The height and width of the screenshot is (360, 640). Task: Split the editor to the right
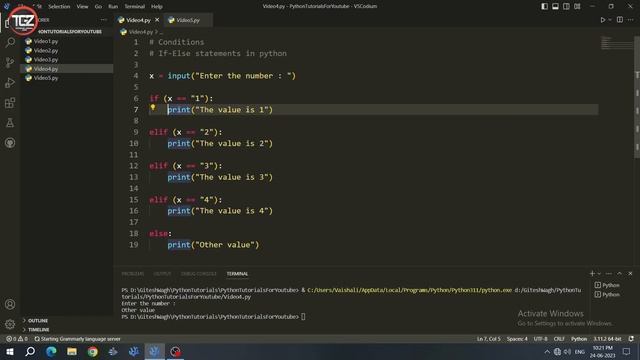pyautogui.click(x=620, y=20)
